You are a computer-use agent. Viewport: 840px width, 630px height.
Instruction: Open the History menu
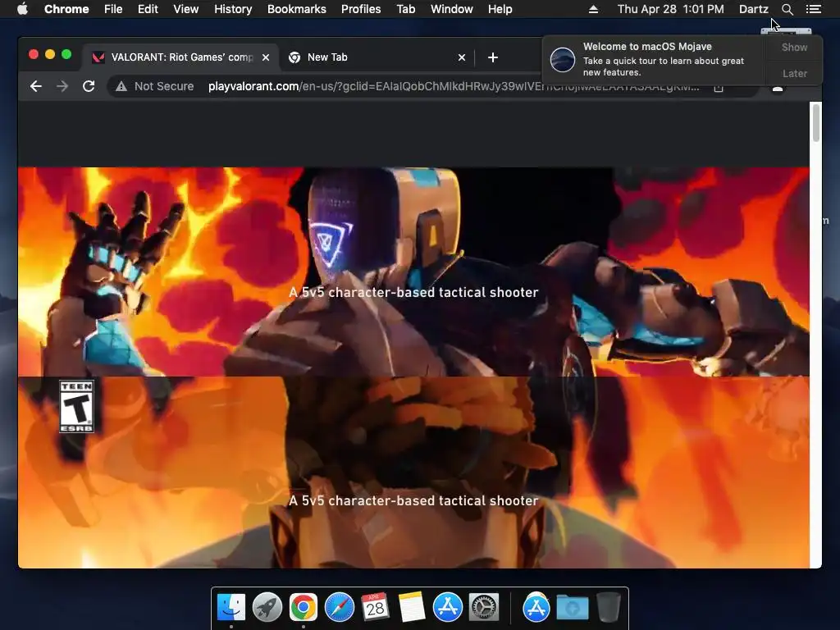pyautogui.click(x=233, y=9)
